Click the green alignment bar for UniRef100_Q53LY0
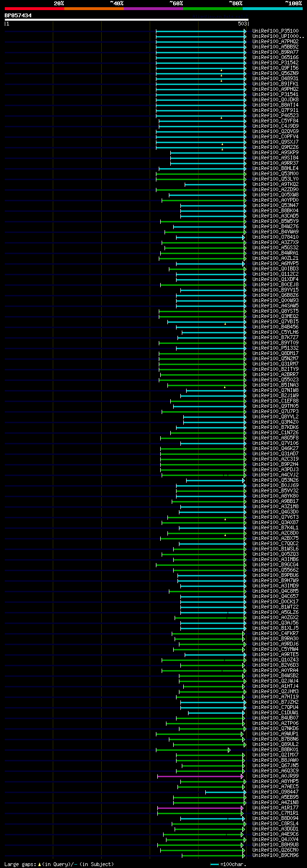Screen dimensions: 307x868 (x=201, y=179)
